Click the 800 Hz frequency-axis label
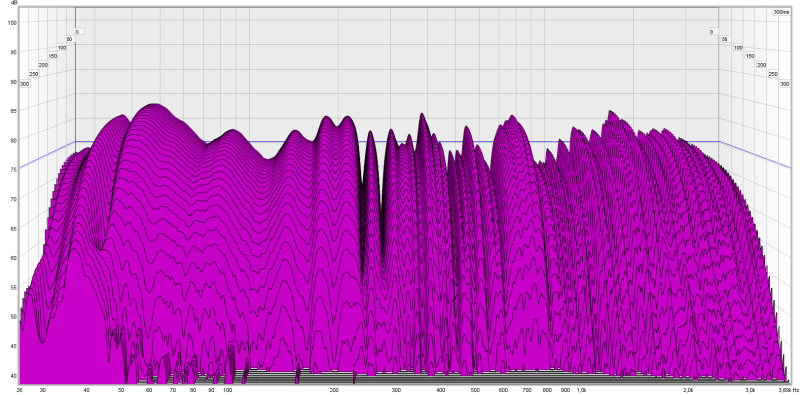This screenshot has width=800, height=395. 547,390
